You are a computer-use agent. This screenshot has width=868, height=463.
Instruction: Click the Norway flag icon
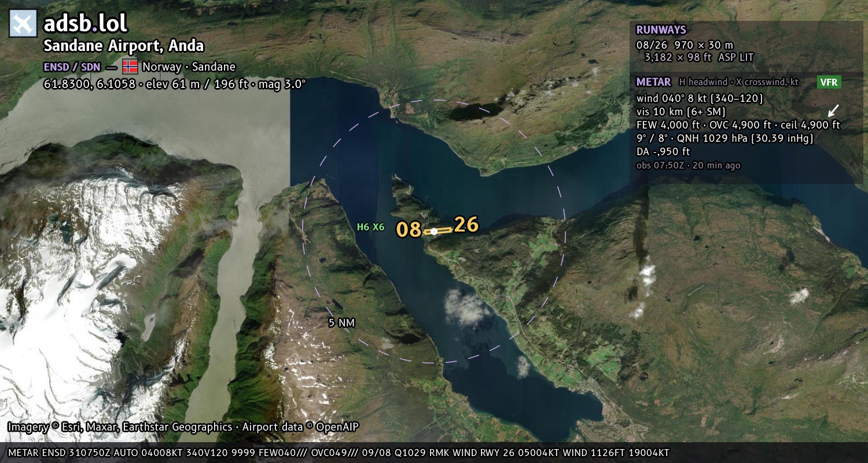130,67
